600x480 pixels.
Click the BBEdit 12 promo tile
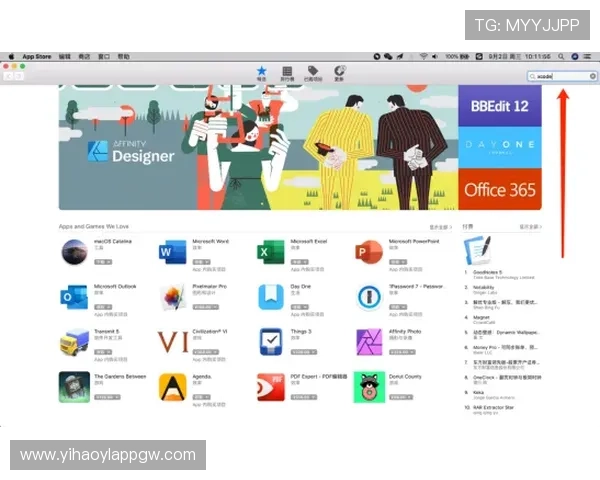(501, 105)
